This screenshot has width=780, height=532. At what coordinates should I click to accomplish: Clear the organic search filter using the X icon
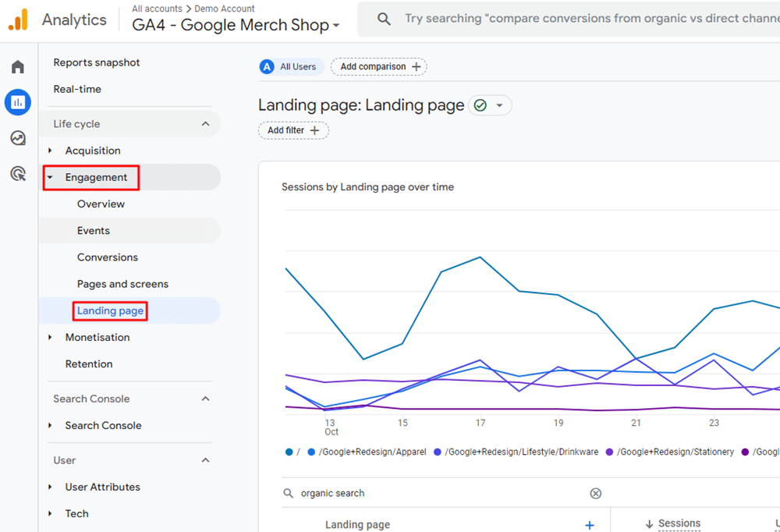596,493
